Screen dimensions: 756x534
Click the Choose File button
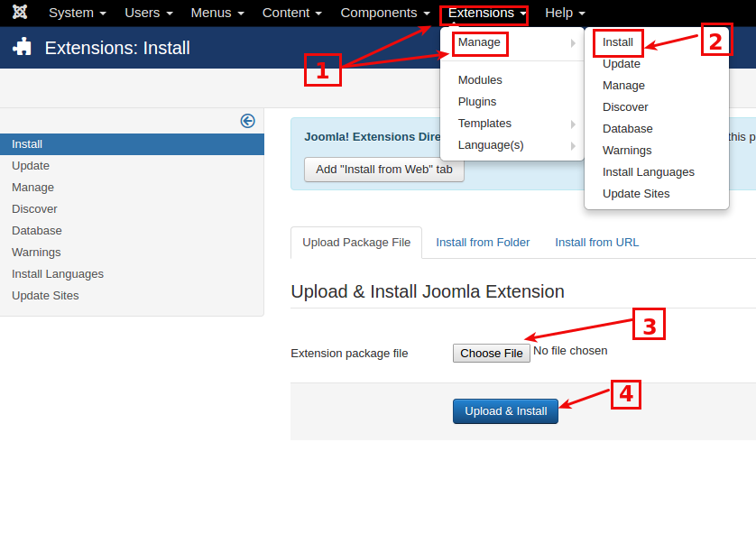492,354
